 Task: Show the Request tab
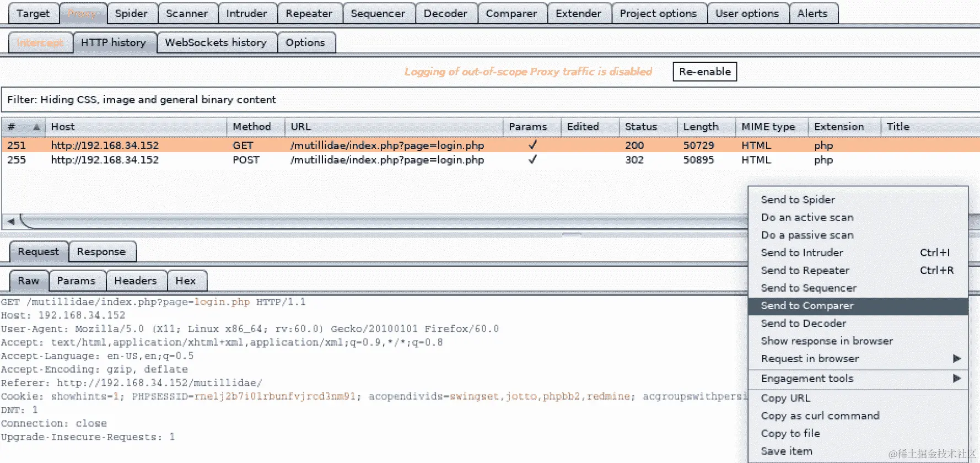tap(39, 252)
